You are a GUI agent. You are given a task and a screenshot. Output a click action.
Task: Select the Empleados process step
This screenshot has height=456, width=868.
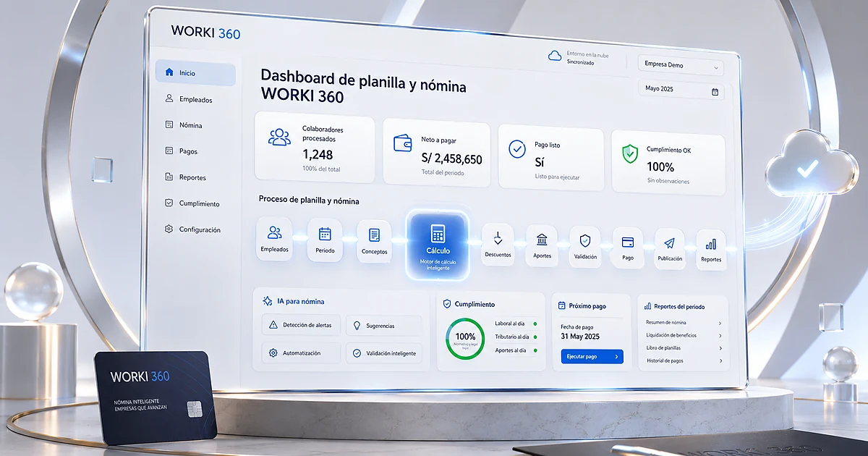click(x=275, y=239)
